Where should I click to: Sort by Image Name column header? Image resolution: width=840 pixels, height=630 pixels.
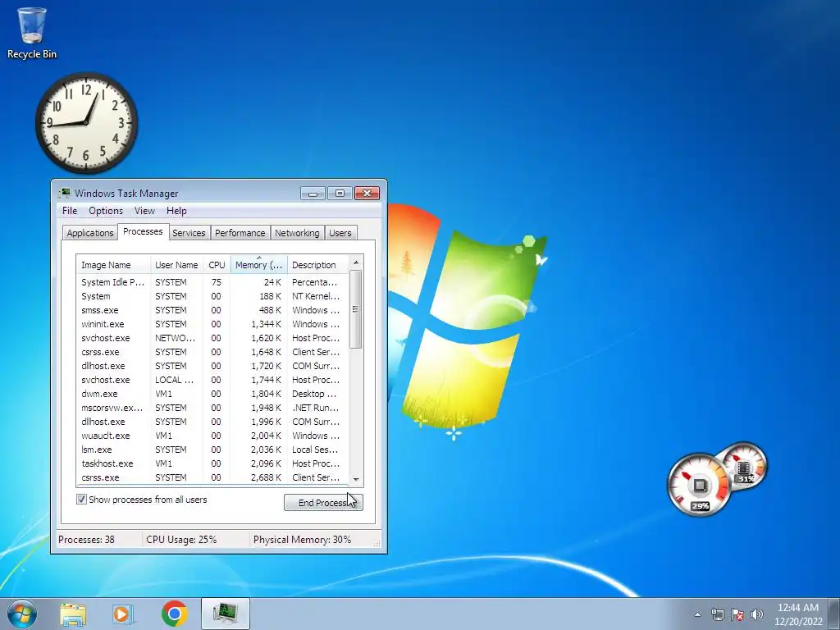113,265
